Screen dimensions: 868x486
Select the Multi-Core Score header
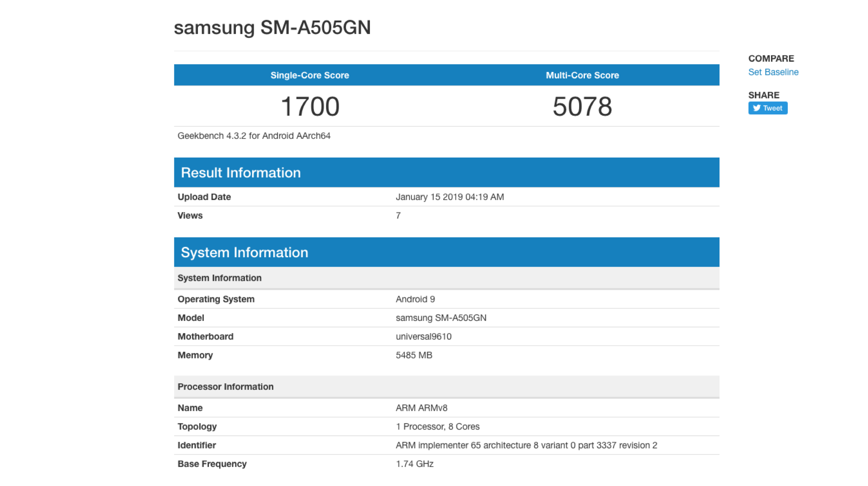[582, 75]
